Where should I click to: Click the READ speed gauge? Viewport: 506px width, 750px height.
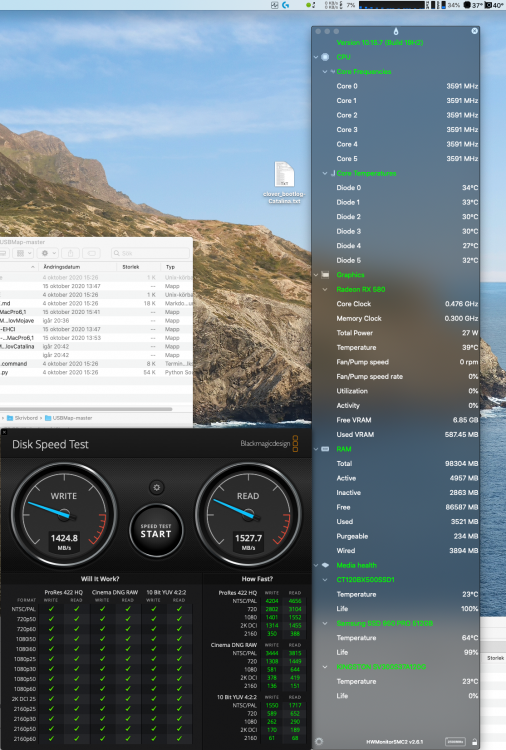(248, 516)
